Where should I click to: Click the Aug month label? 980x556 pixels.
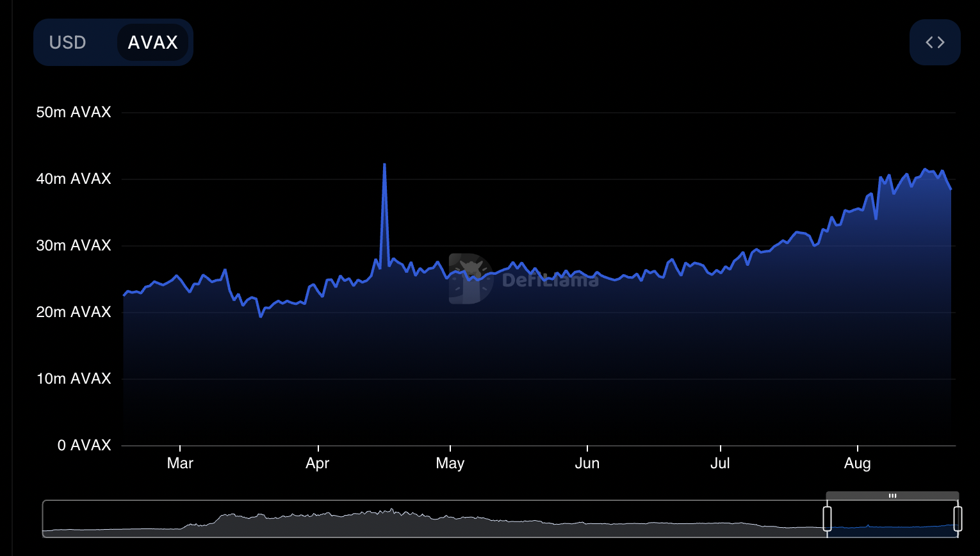[858, 463]
